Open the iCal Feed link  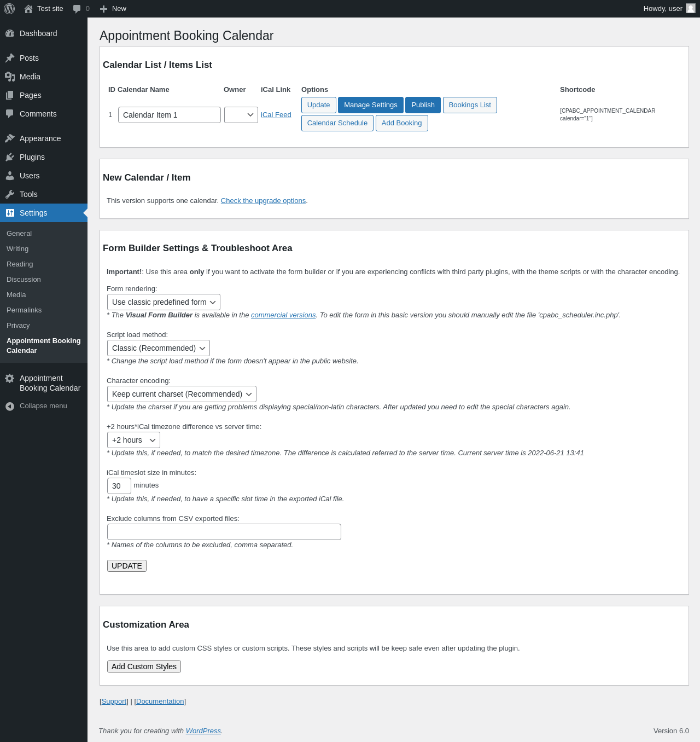tap(276, 115)
